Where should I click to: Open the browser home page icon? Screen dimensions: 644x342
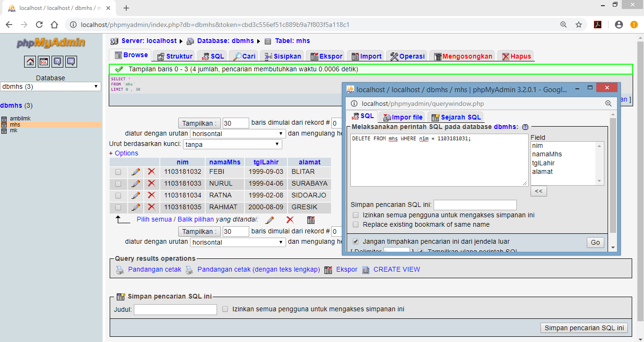point(54,25)
